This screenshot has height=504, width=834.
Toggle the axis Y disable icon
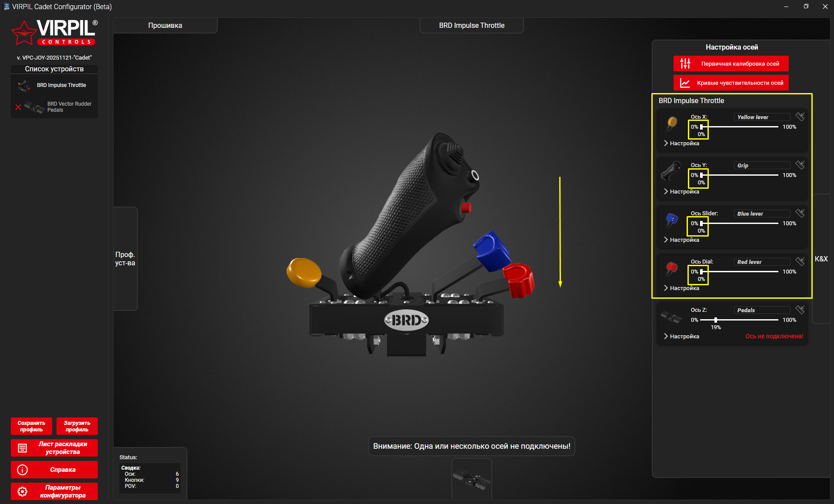pyautogui.click(x=800, y=165)
